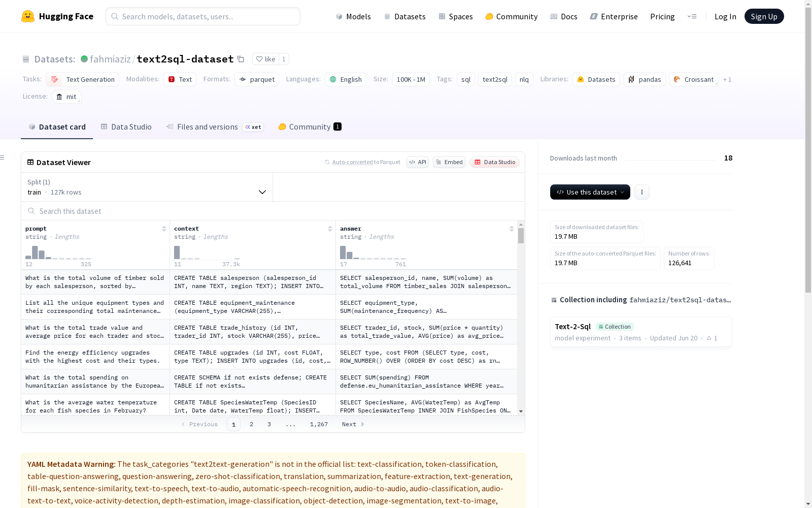812x508 pixels.
Task: Open Data Studio from viewer header
Action: (x=495, y=162)
